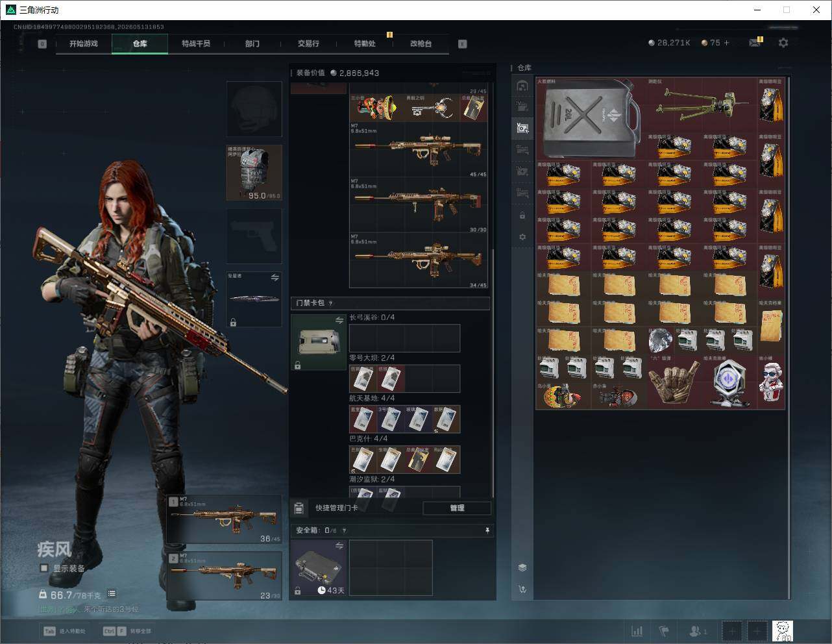Click the empty pistol equipment slot
The height and width of the screenshot is (644, 832).
click(x=254, y=236)
